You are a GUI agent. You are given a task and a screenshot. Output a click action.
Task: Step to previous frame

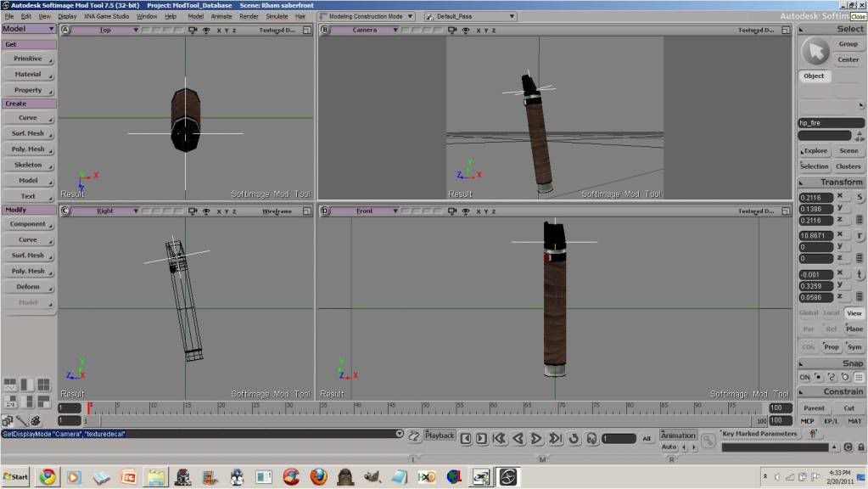click(x=466, y=439)
